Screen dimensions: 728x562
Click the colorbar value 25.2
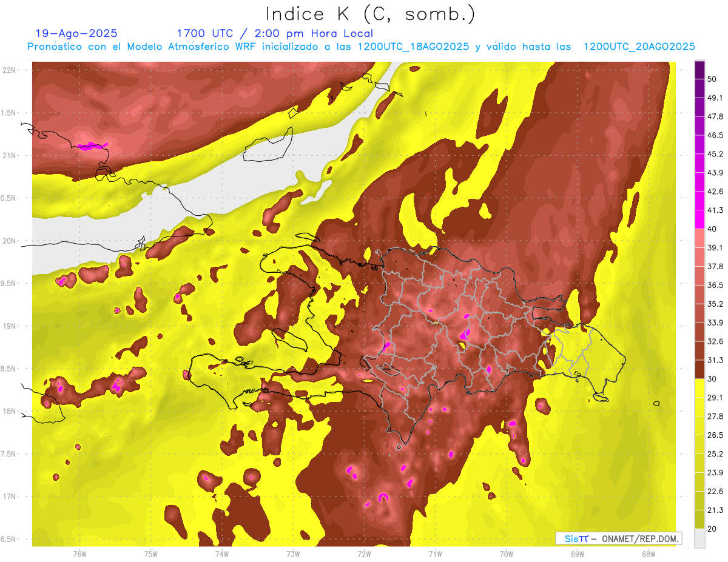click(x=715, y=454)
